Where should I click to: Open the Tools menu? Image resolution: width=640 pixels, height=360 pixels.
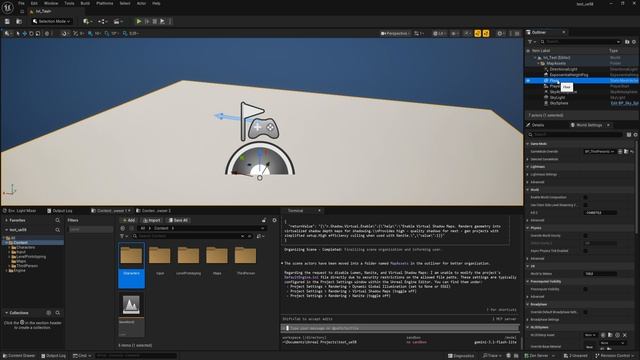(x=69, y=3)
